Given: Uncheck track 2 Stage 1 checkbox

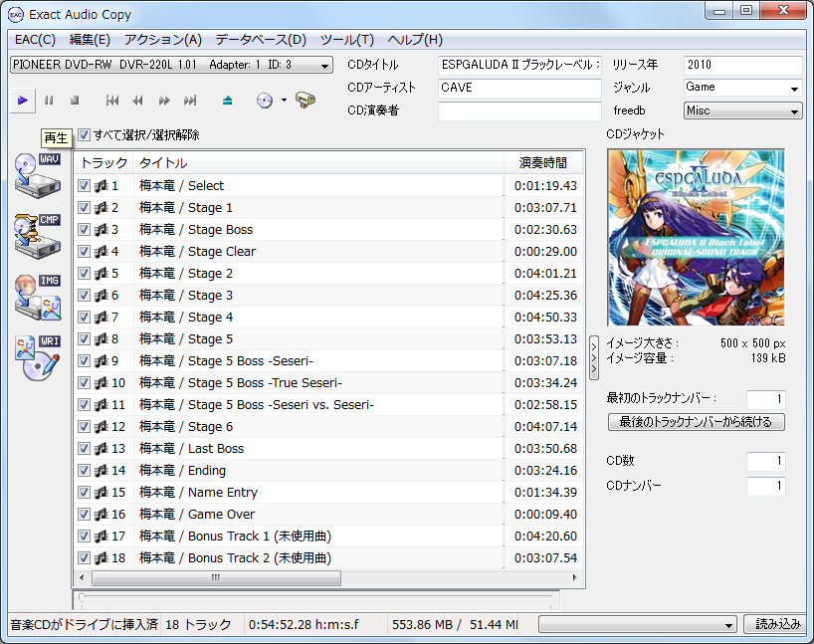Looking at the screenshot, I should pyautogui.click(x=85, y=207).
